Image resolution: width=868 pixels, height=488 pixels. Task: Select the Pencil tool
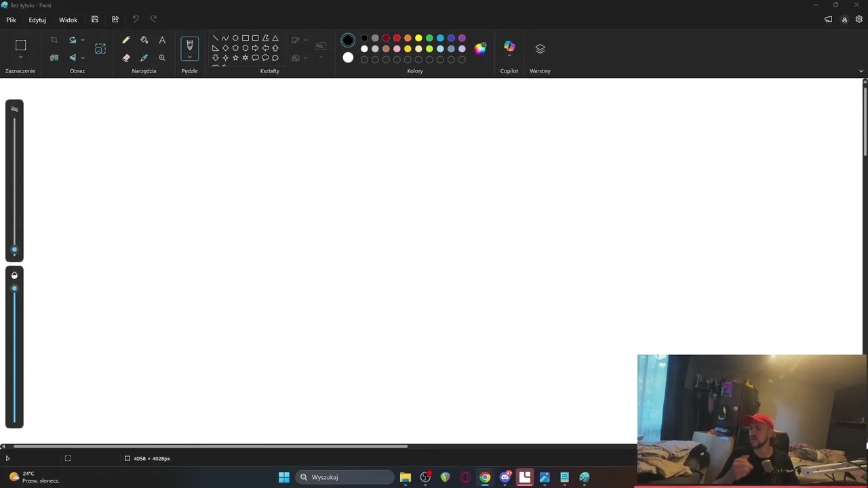click(126, 40)
